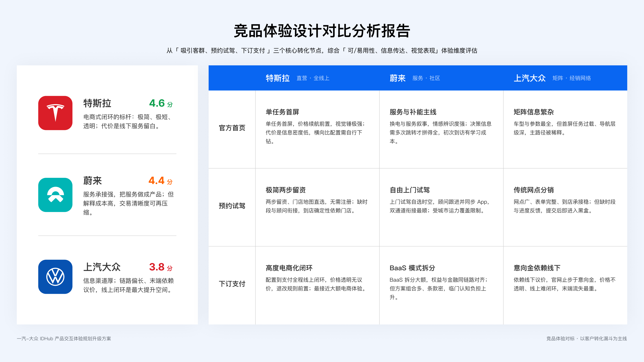
Task: Click the NIO description 服务承接强
Action: tap(128, 203)
